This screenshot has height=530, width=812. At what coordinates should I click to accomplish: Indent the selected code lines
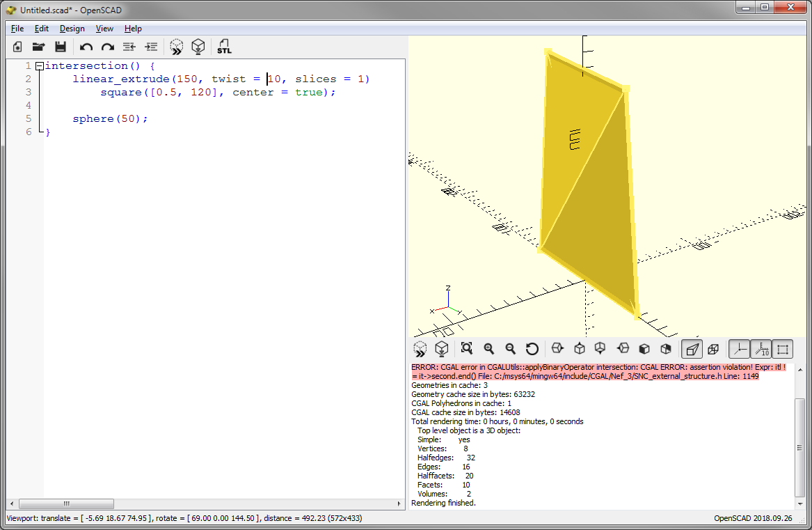click(x=151, y=46)
